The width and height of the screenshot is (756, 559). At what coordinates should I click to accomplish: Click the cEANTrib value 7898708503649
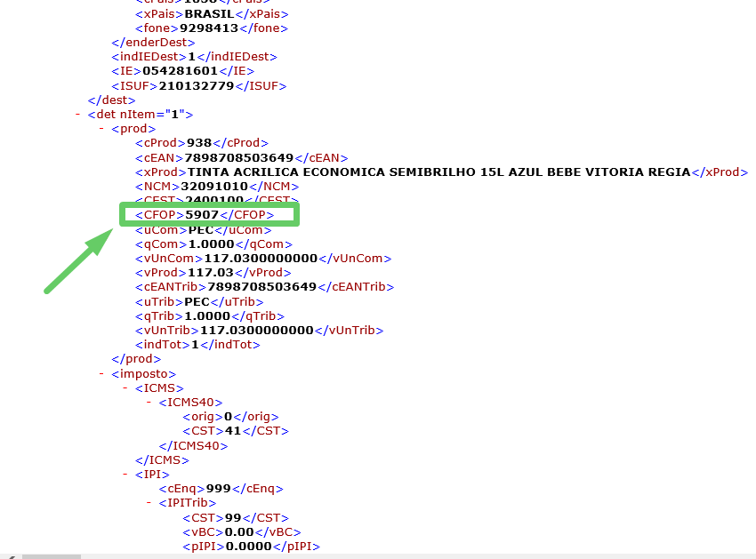click(x=261, y=287)
